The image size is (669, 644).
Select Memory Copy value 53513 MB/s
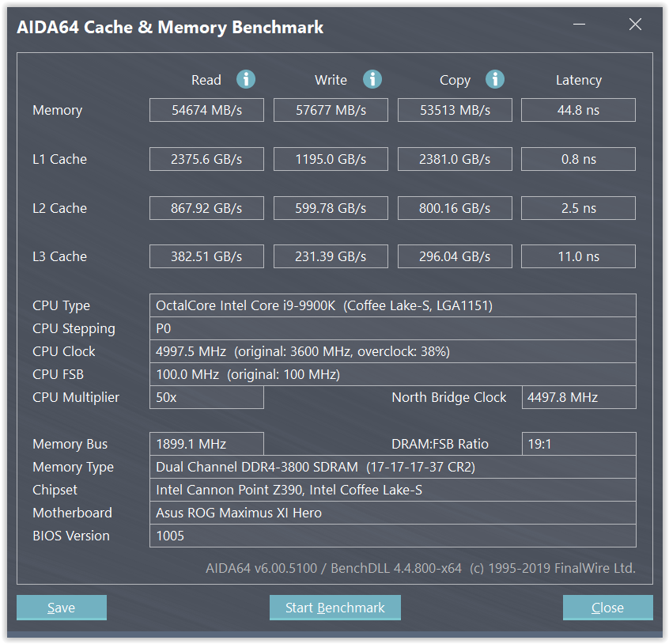tap(455, 110)
